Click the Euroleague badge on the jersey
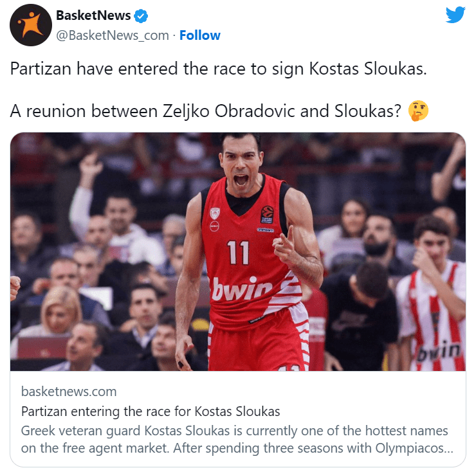 tap(267, 215)
